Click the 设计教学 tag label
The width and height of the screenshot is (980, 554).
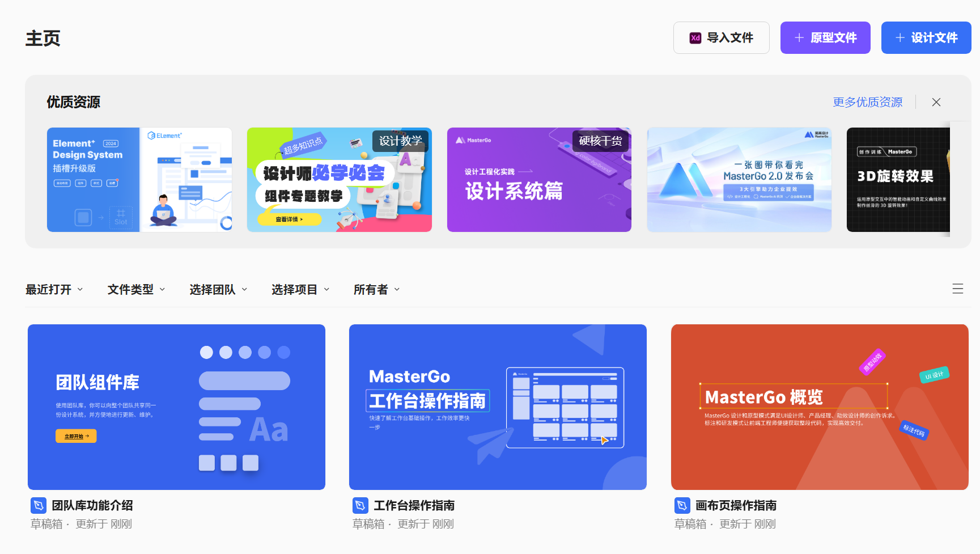point(400,141)
